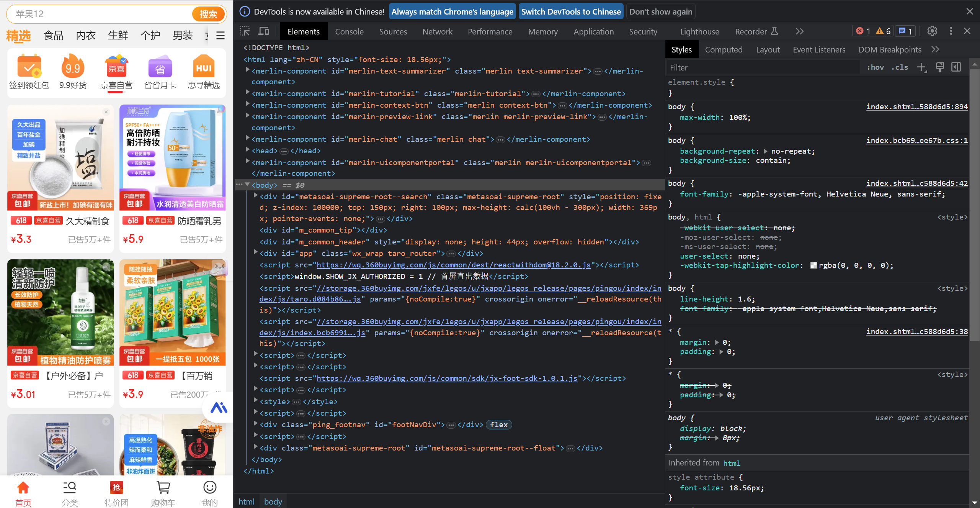Open the hamburger category menu on the page

point(220,36)
